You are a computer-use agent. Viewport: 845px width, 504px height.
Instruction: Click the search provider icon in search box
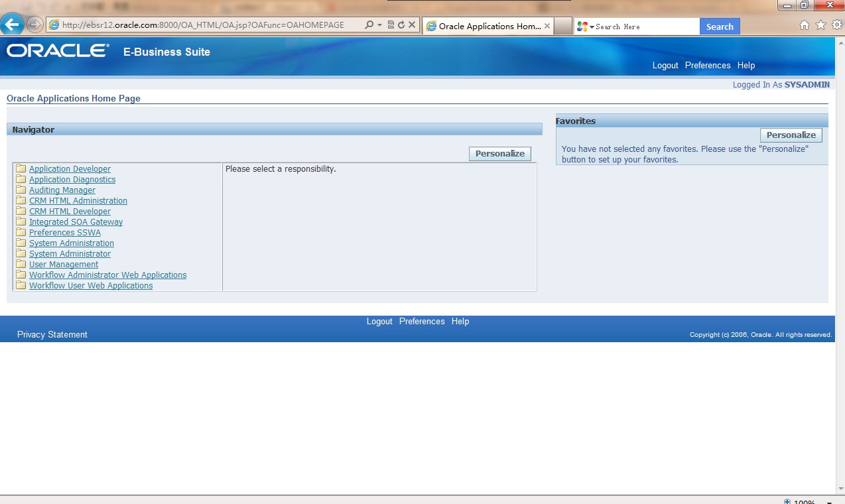point(582,27)
